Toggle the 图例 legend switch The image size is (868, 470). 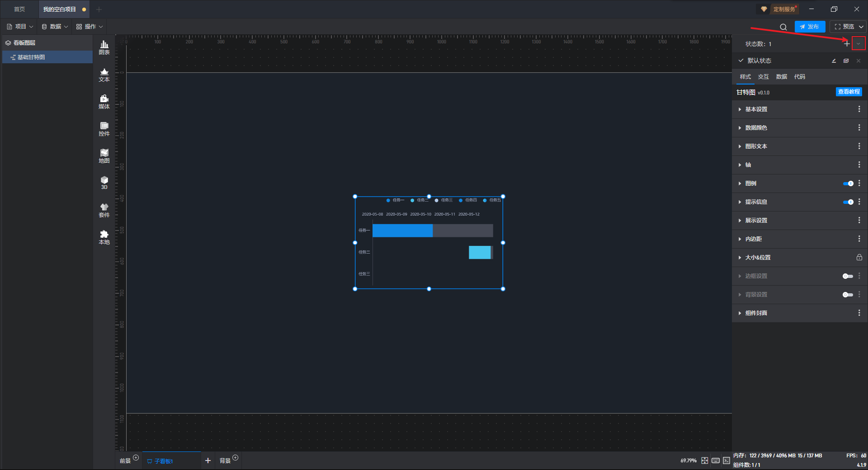[x=848, y=183]
